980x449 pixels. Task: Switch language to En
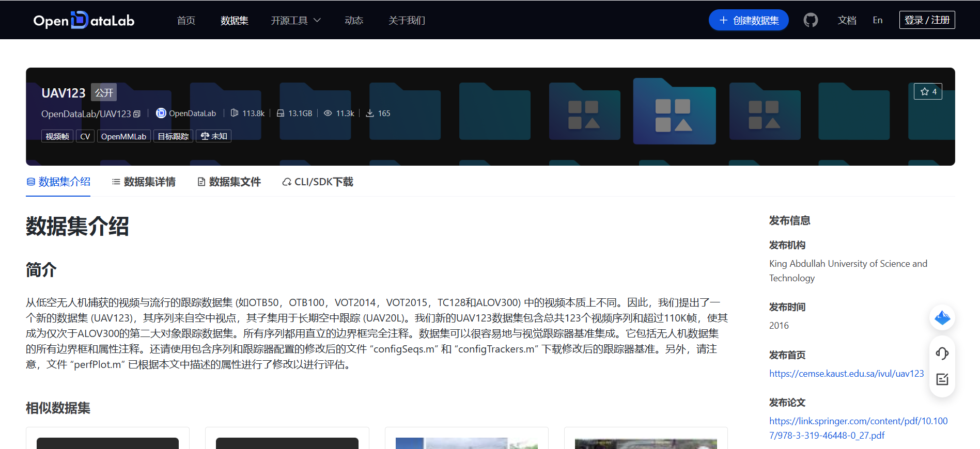tap(878, 20)
